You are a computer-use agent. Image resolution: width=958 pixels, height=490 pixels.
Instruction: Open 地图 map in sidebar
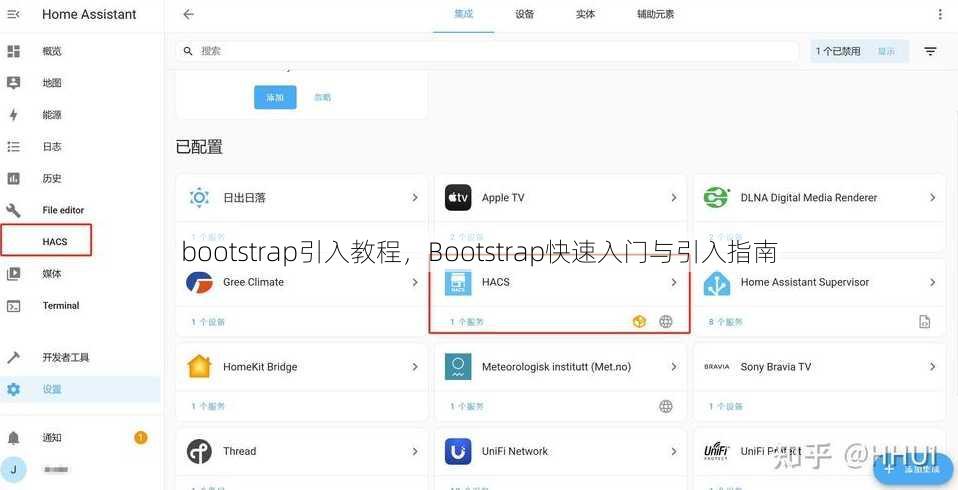(x=52, y=83)
